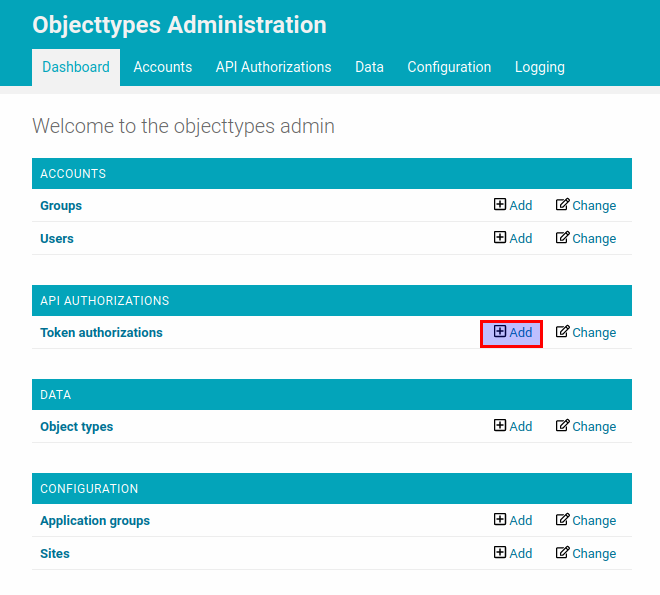Image resolution: width=660 pixels, height=595 pixels.
Task: Click Add text for Groups
Action: tap(521, 205)
